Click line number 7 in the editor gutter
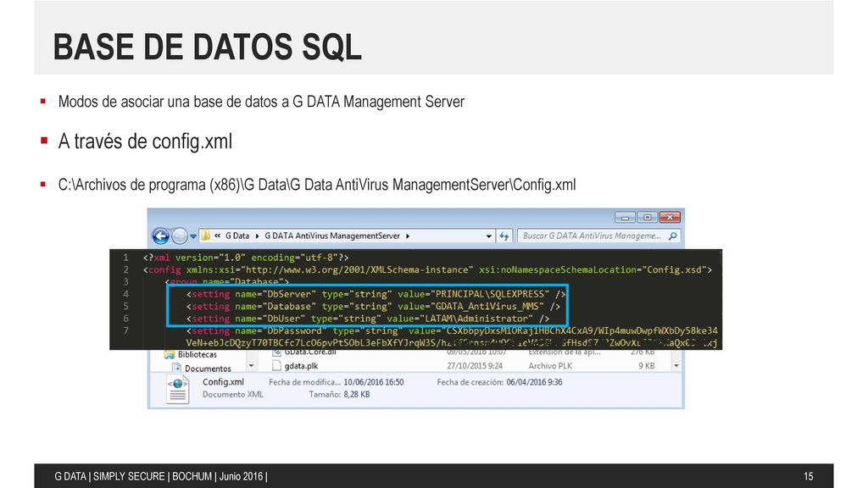Viewport: 868px width, 488px height. coord(125,330)
